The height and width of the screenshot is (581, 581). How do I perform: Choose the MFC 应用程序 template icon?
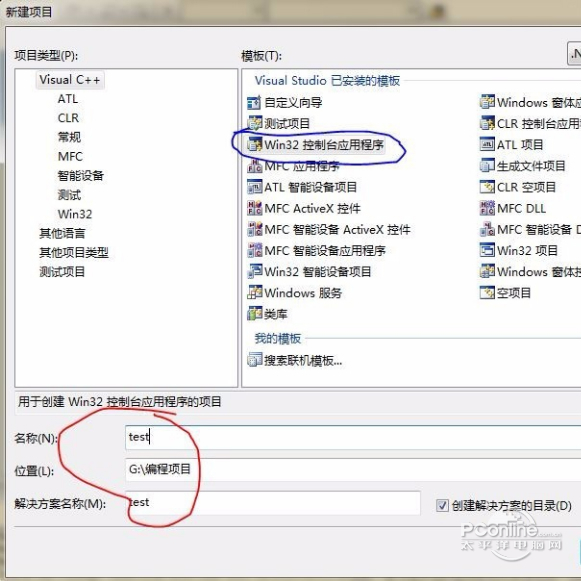254,166
